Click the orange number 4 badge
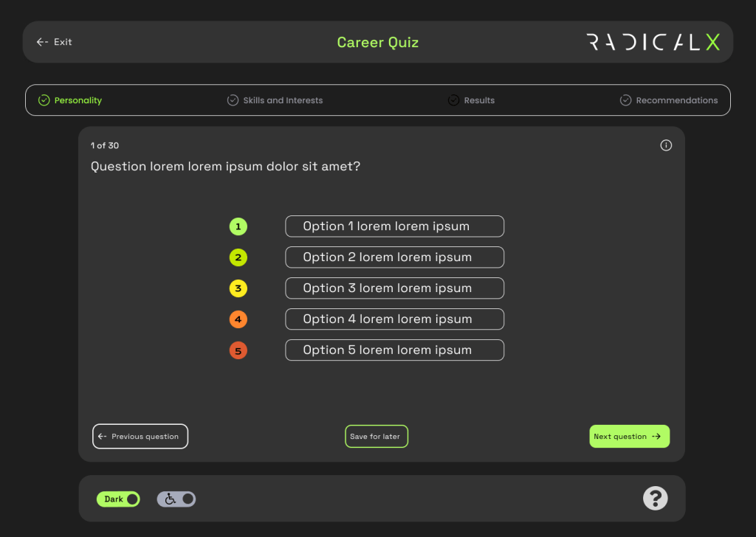 [238, 319]
